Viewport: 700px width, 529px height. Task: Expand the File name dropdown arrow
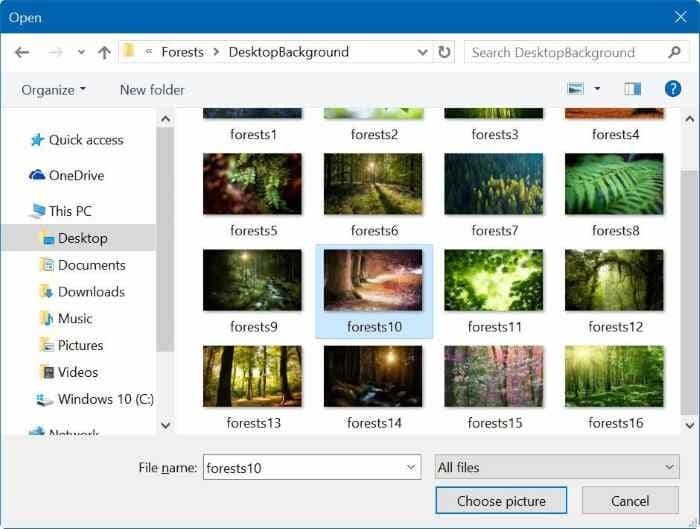coord(411,467)
